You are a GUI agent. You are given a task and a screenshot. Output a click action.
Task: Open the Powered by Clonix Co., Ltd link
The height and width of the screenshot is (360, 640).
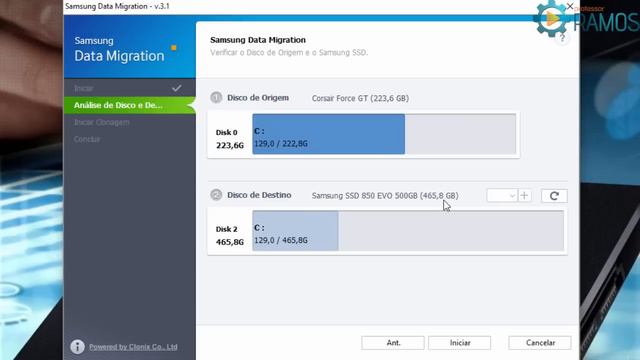pyautogui.click(x=133, y=347)
